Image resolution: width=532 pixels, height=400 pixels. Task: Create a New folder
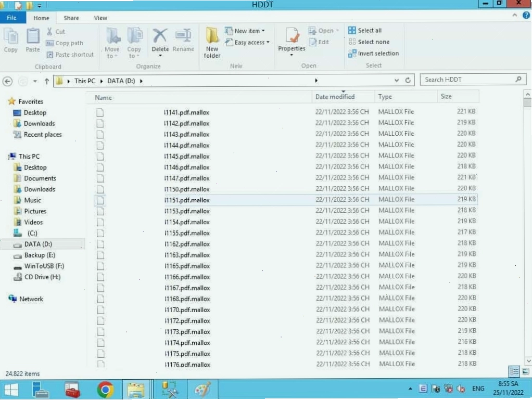point(212,43)
